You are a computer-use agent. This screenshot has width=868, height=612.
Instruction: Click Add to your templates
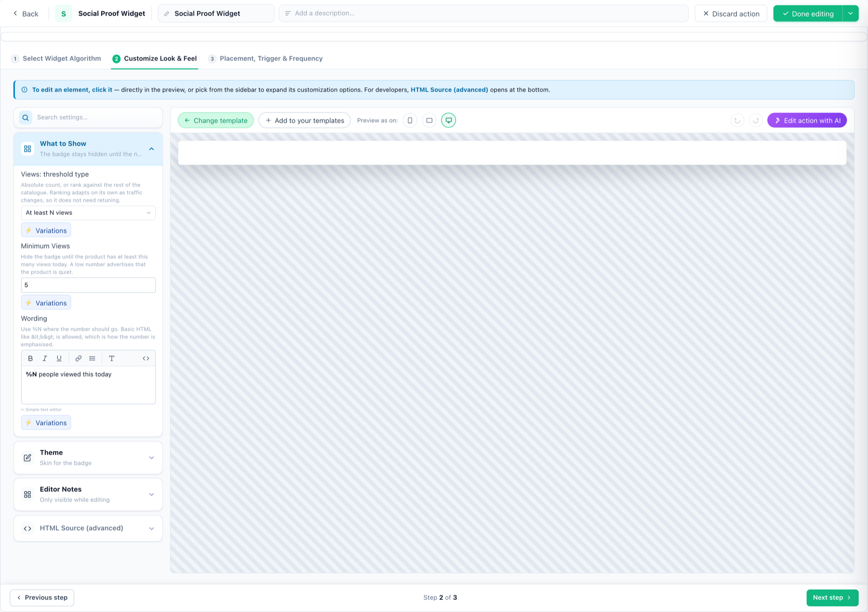tap(305, 120)
